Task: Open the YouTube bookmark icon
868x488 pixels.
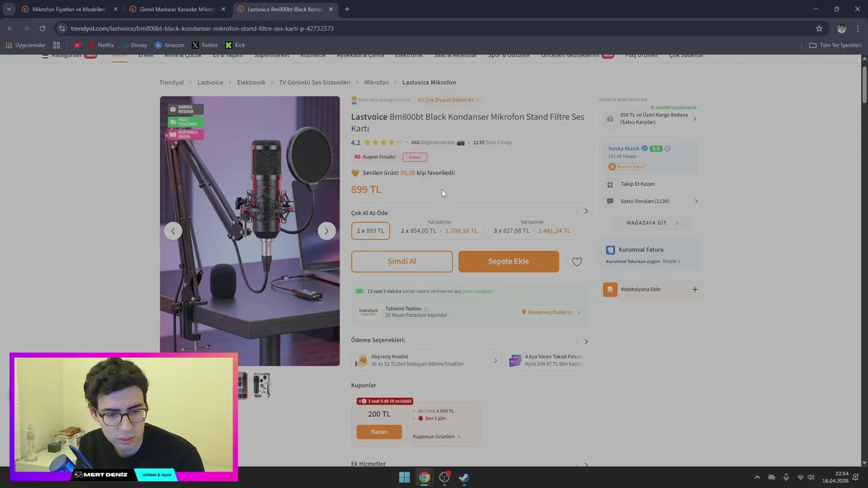Action: [x=77, y=45]
